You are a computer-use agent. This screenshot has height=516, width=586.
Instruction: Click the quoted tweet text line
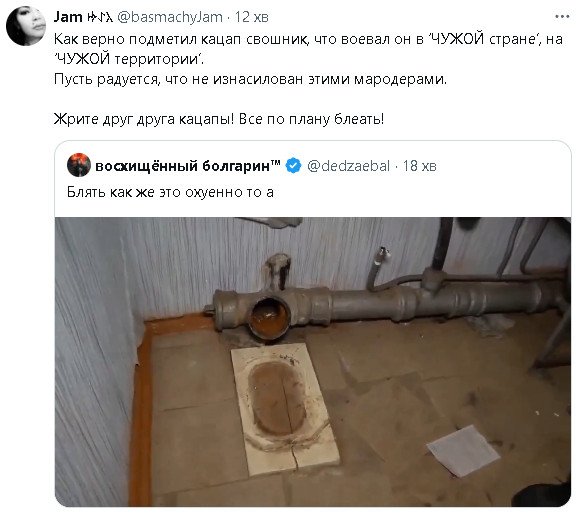pos(170,192)
